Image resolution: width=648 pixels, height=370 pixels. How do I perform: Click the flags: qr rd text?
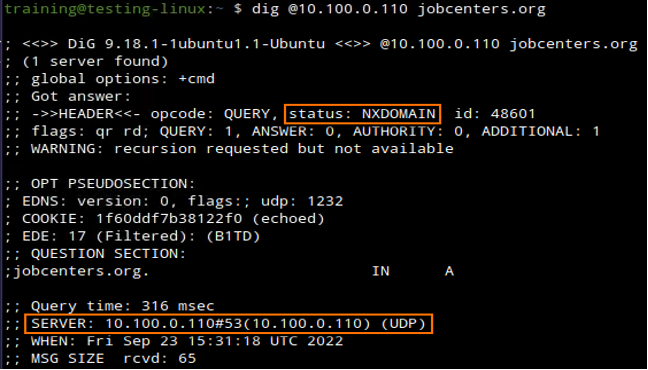click(90, 131)
